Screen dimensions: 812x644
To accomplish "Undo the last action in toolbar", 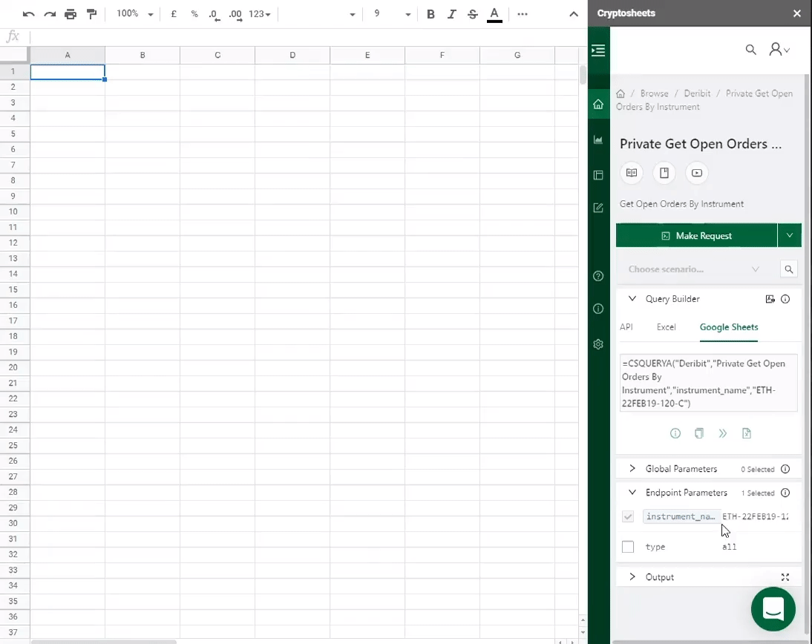I will (28, 14).
